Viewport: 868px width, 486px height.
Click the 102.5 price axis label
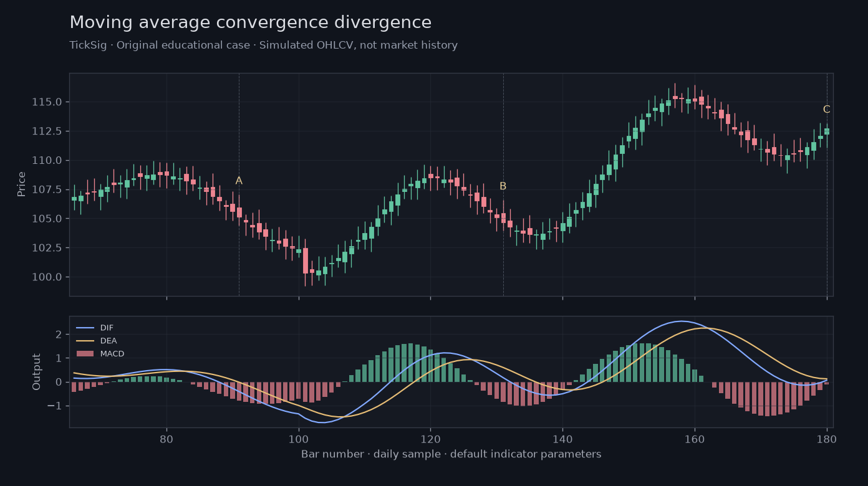pyautogui.click(x=47, y=248)
